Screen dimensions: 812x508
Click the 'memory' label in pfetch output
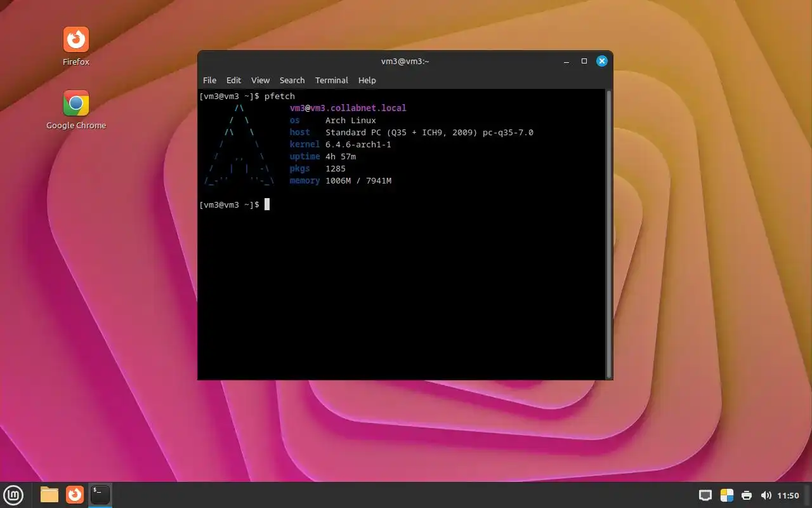[305, 180]
